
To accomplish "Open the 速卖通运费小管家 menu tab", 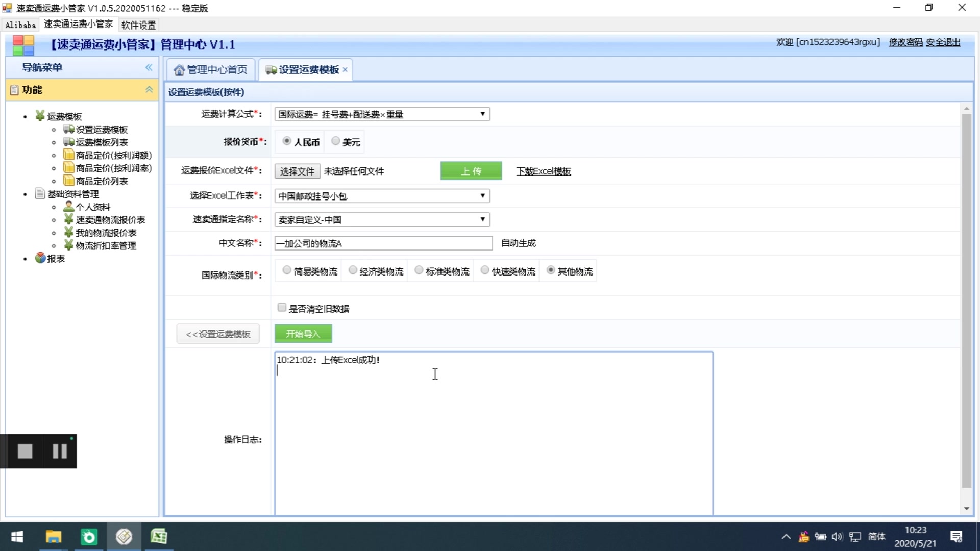I will click(78, 24).
